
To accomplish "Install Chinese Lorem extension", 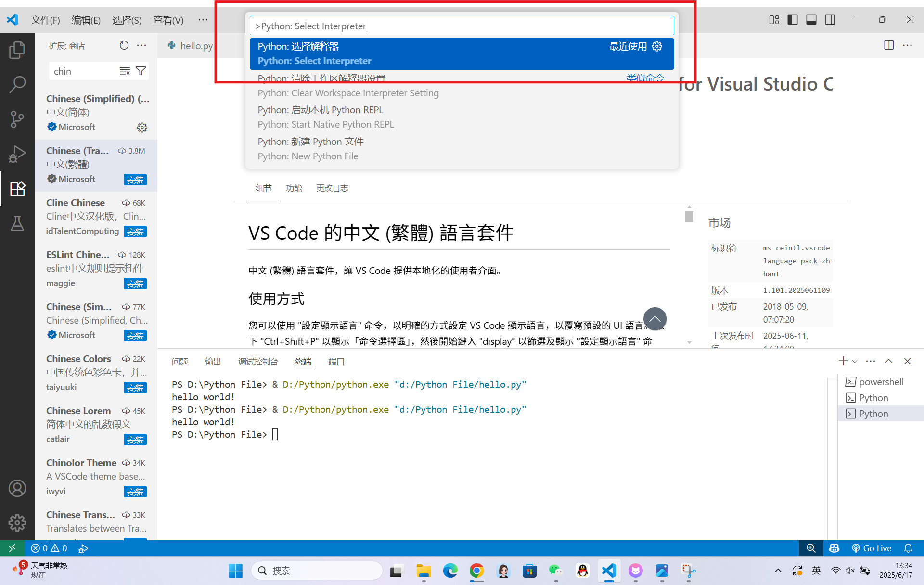I will coord(135,440).
